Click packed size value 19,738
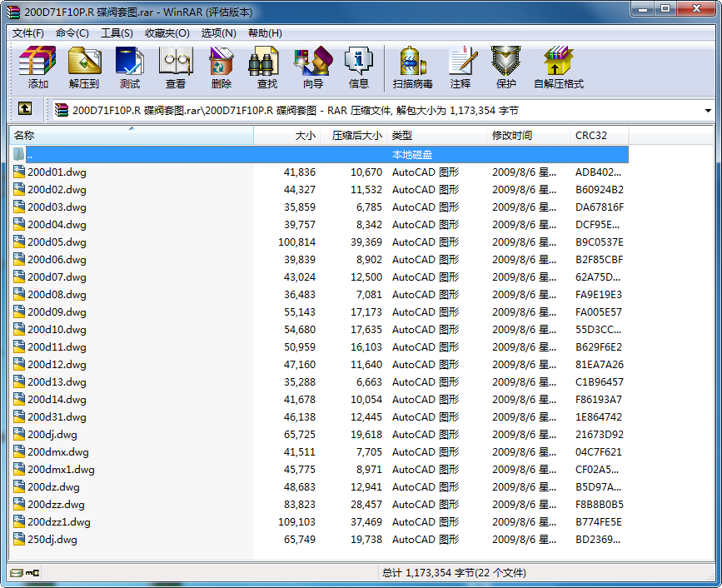This screenshot has width=722, height=588. 366,540
